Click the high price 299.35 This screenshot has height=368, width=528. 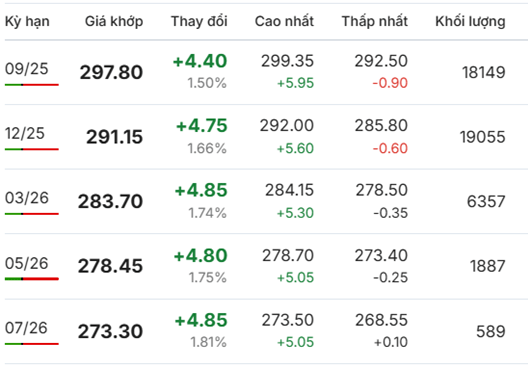click(x=287, y=61)
